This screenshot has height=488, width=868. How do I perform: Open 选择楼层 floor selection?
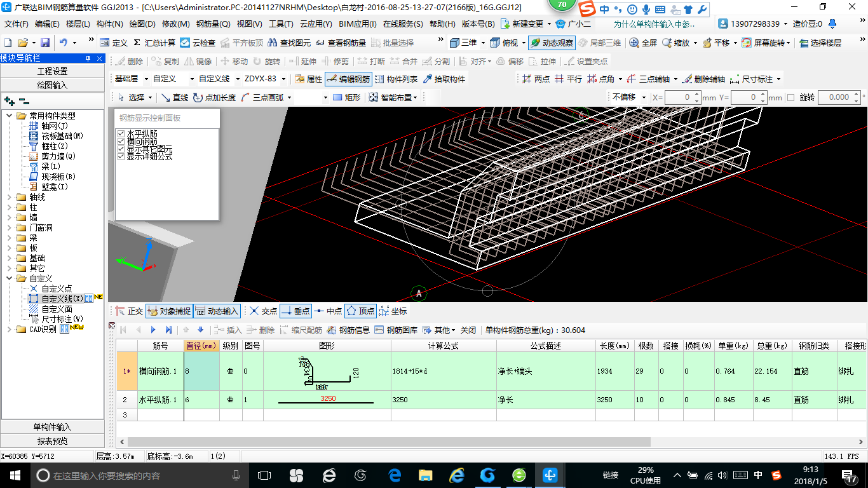[x=820, y=43]
